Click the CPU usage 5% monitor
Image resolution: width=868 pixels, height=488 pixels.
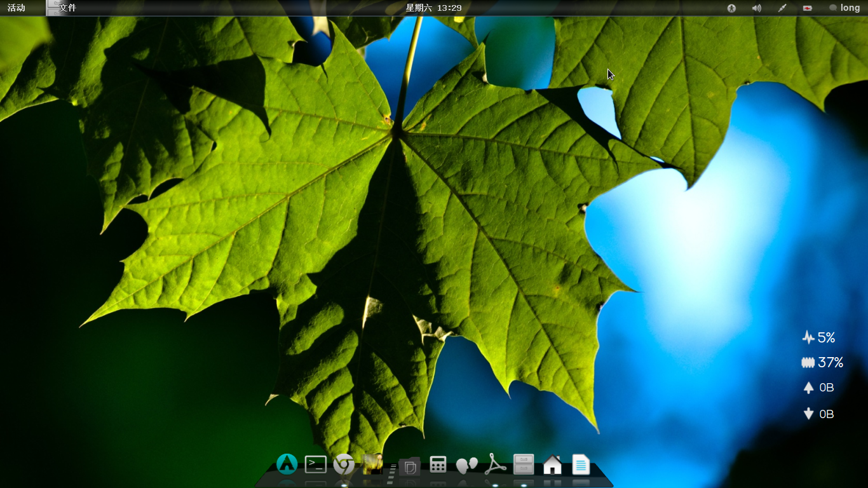[818, 337]
